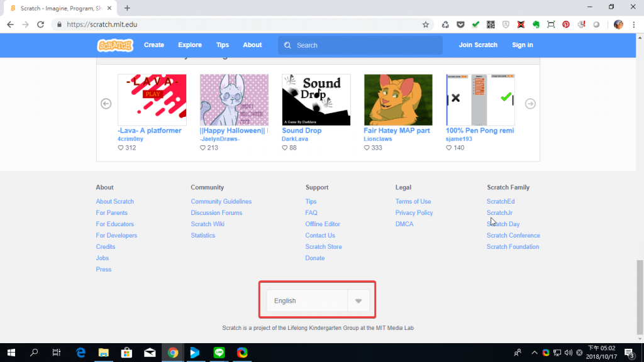Open LINE app from taskbar

[x=219, y=353]
